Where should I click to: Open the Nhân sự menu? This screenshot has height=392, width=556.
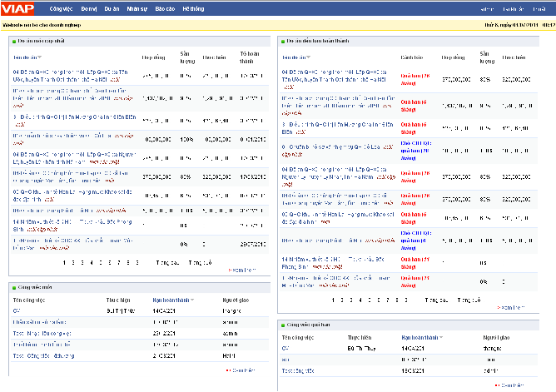tap(137, 9)
